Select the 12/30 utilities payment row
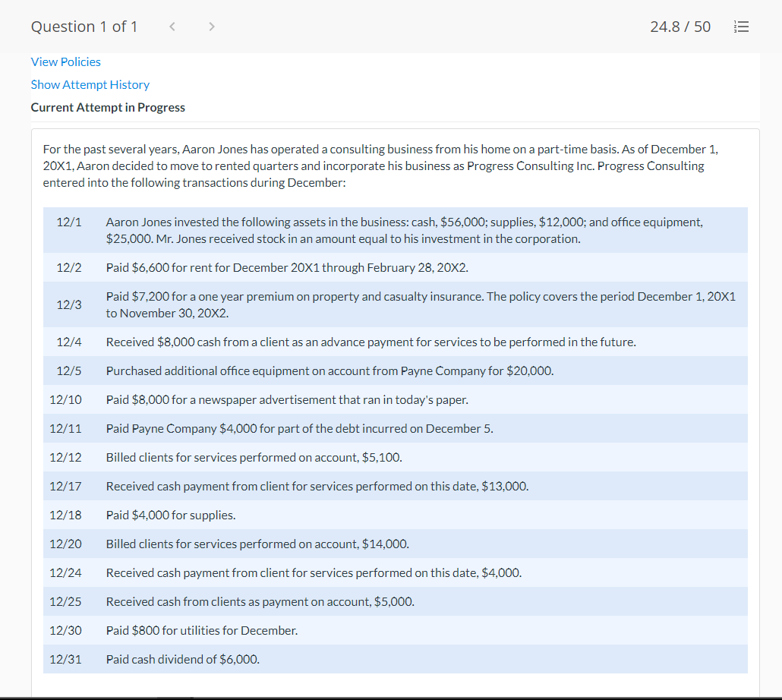 (x=395, y=631)
